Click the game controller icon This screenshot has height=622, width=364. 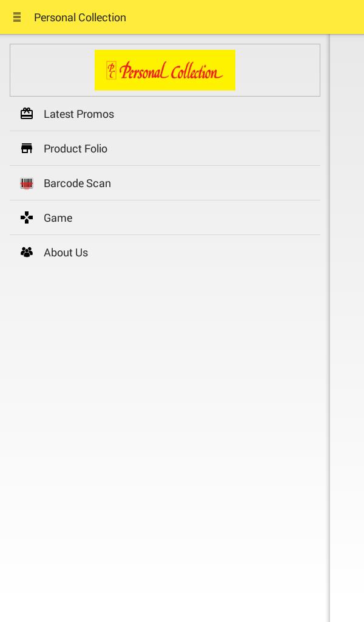click(x=27, y=217)
